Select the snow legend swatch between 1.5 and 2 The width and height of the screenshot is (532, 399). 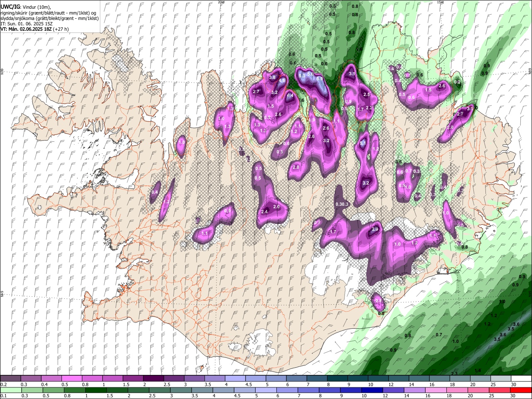pos(133,379)
